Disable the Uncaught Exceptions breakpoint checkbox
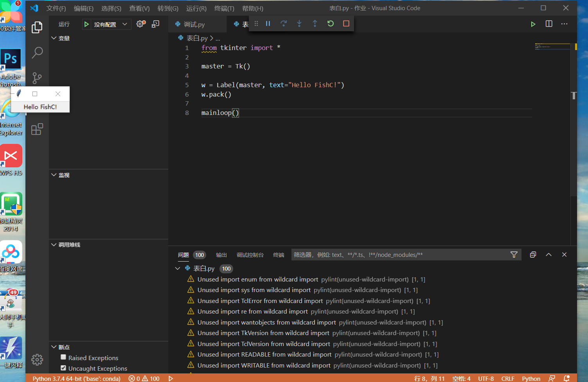This screenshot has width=588, height=382. [63, 368]
